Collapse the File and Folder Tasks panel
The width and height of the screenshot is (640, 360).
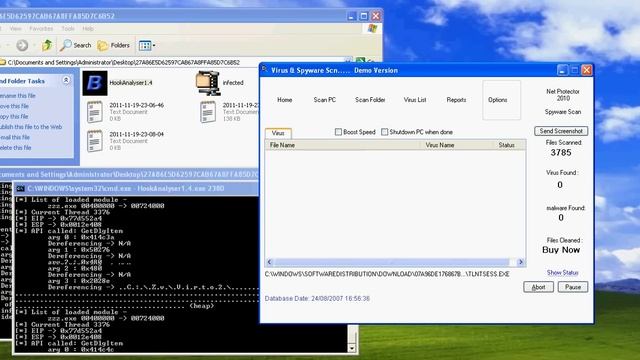pos(66,80)
